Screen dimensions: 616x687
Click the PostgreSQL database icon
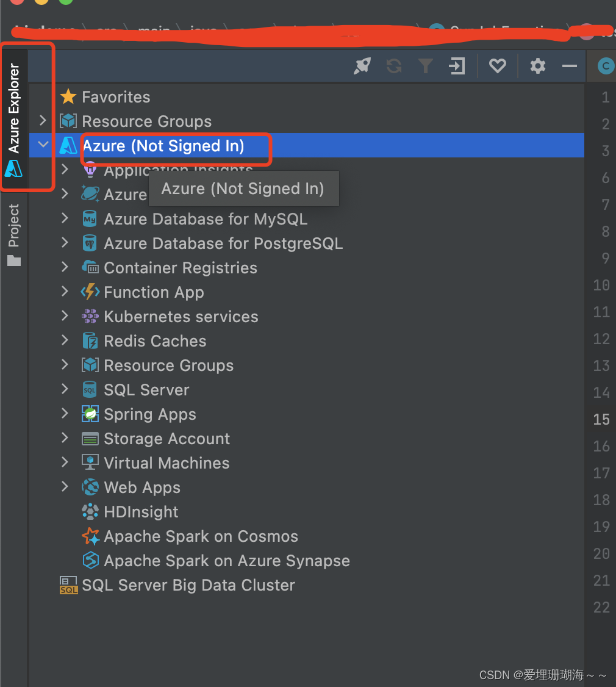click(x=90, y=243)
